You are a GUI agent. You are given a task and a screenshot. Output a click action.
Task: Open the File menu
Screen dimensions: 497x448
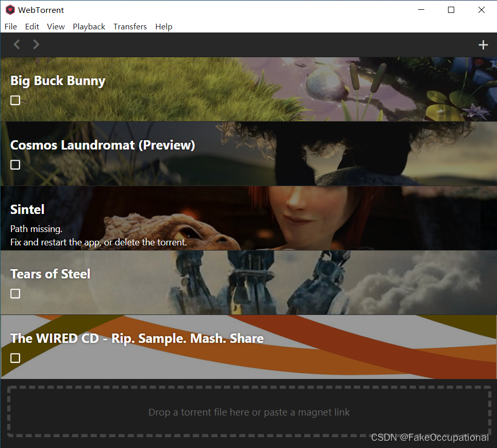[10, 27]
